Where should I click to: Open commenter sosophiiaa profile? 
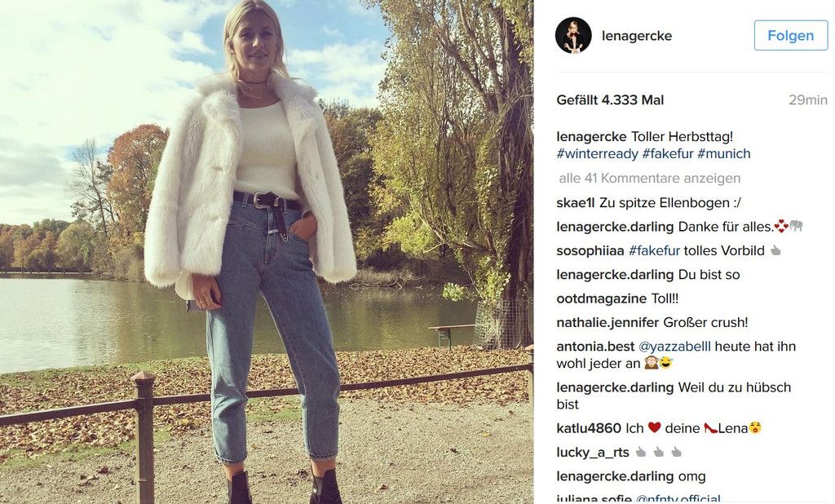tap(590, 251)
